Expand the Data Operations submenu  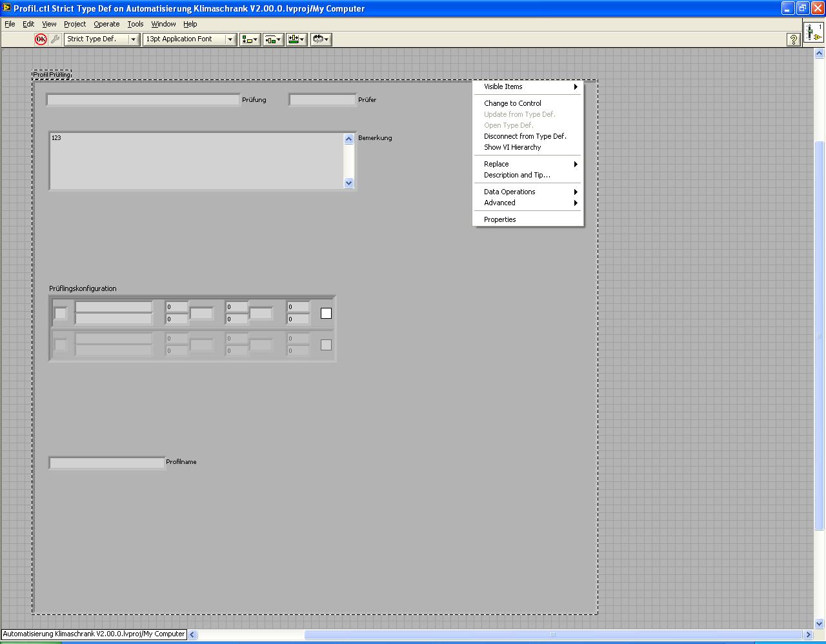[x=529, y=192]
